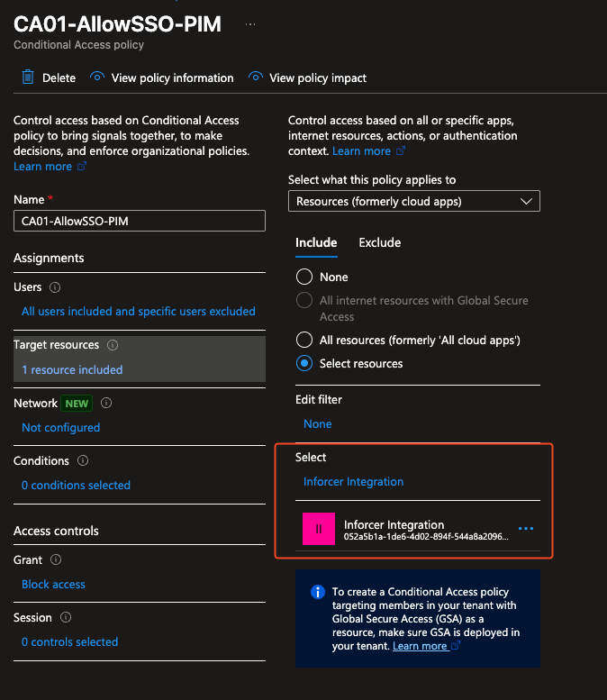The image size is (607, 700).
Task: Click the View policy information eye icon
Action: (x=97, y=77)
